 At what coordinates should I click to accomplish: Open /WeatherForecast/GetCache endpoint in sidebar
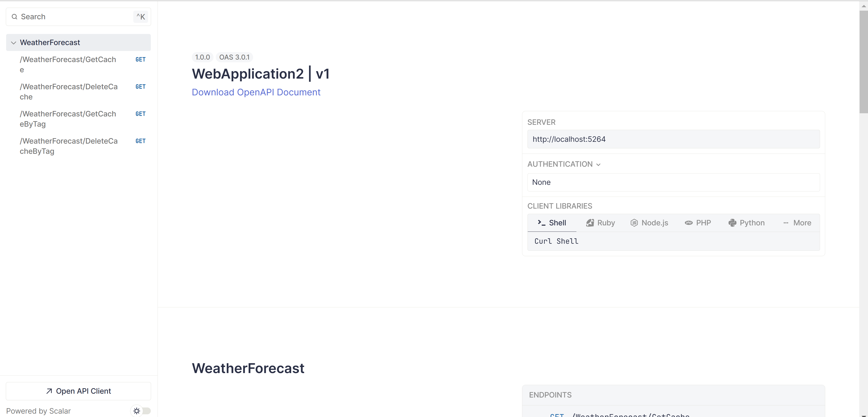68,64
